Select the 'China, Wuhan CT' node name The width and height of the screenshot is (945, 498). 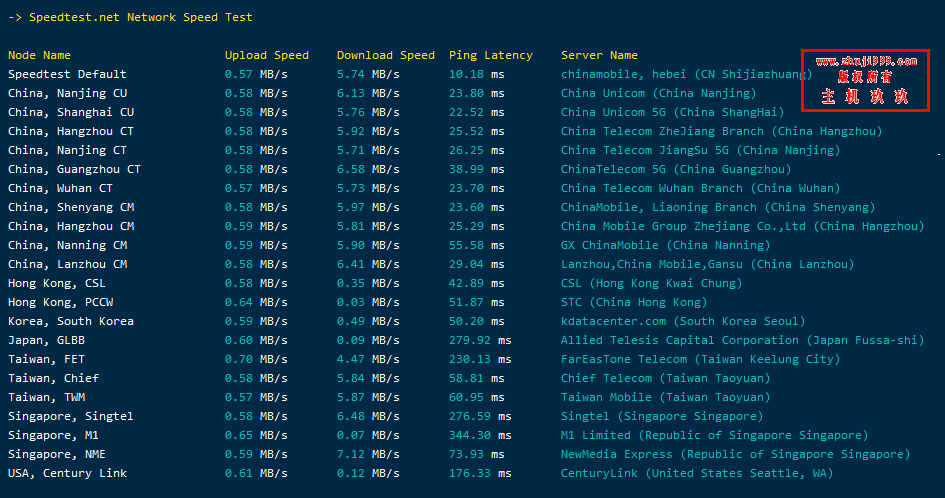[x=60, y=188]
